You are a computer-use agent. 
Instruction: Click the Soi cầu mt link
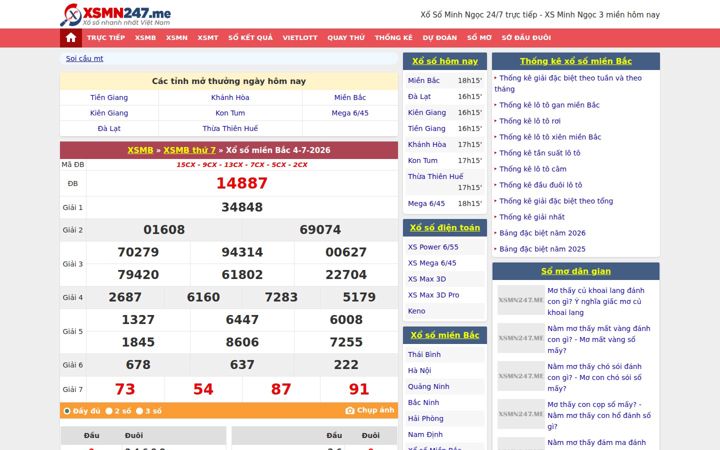(x=84, y=58)
